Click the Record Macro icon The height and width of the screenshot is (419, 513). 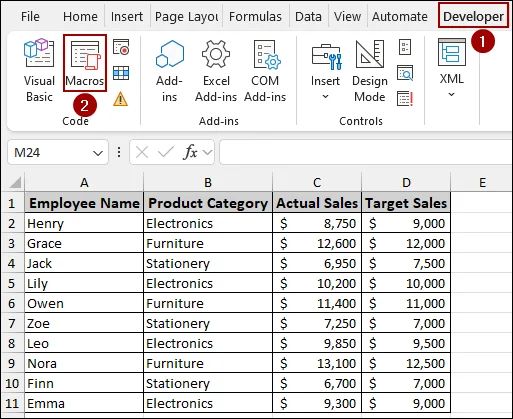121,47
